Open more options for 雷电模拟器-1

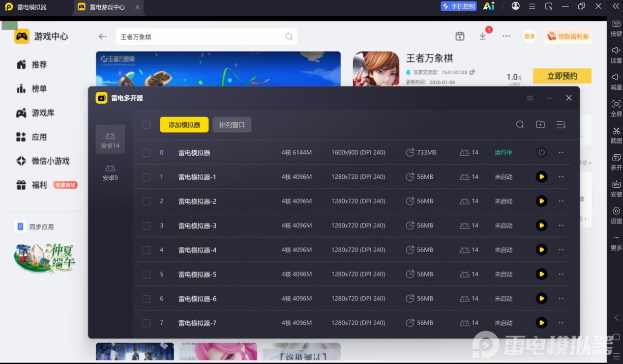point(561,177)
